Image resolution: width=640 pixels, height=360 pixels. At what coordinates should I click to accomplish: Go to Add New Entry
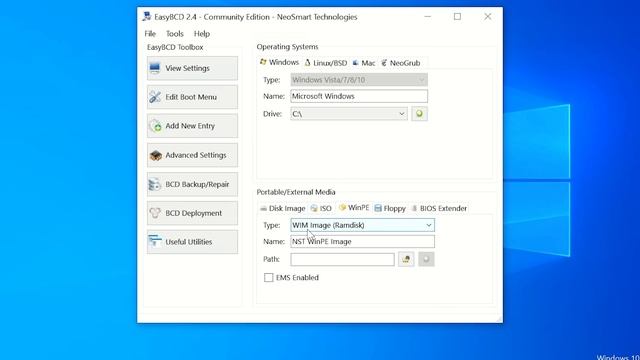coord(192,126)
